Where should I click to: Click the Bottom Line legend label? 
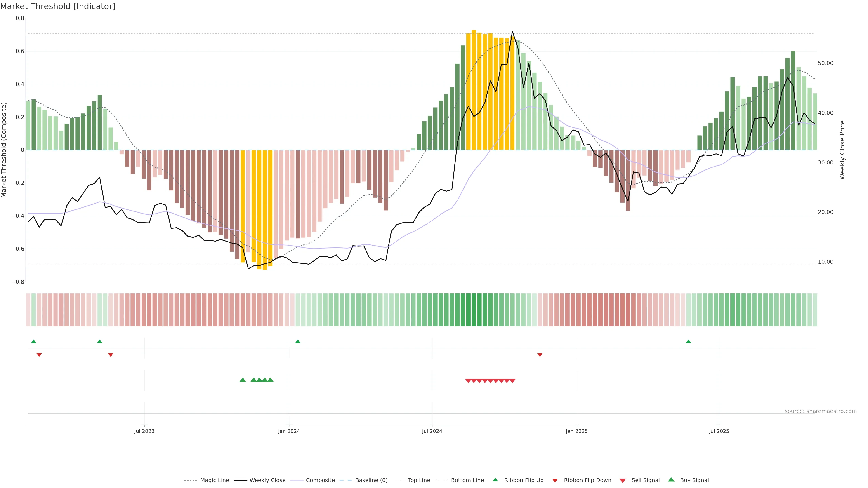(x=467, y=480)
